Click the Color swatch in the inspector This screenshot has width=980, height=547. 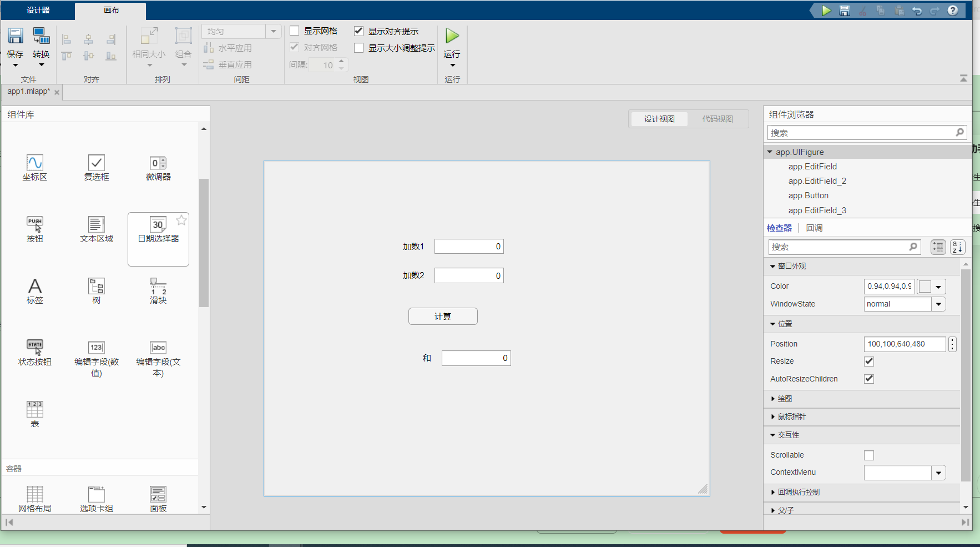coord(925,287)
